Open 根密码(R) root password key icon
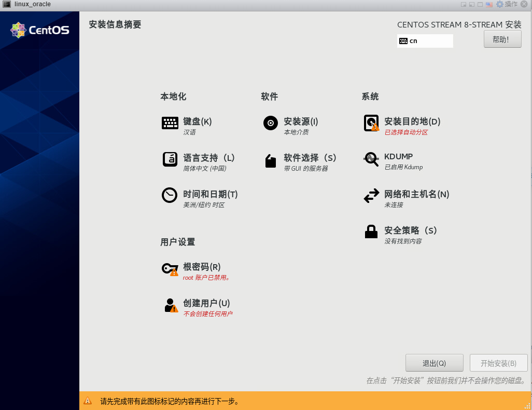This screenshot has height=410, width=532. pos(170,269)
